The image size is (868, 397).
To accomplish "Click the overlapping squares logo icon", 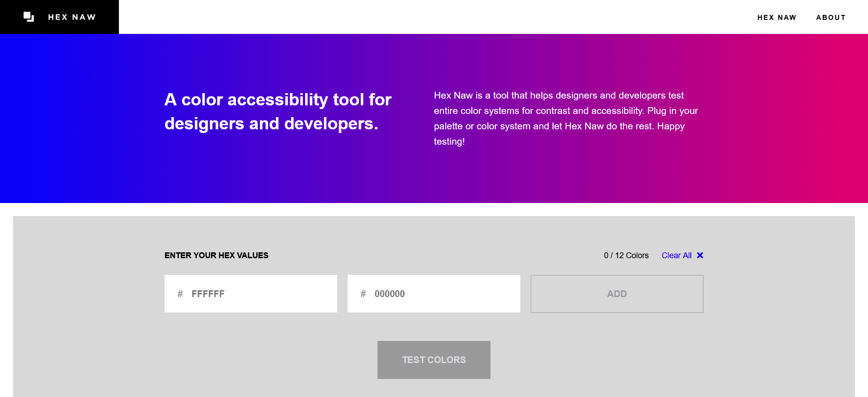I will tap(28, 17).
